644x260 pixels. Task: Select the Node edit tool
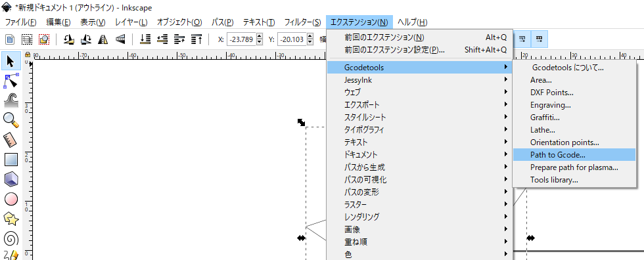coord(11,81)
